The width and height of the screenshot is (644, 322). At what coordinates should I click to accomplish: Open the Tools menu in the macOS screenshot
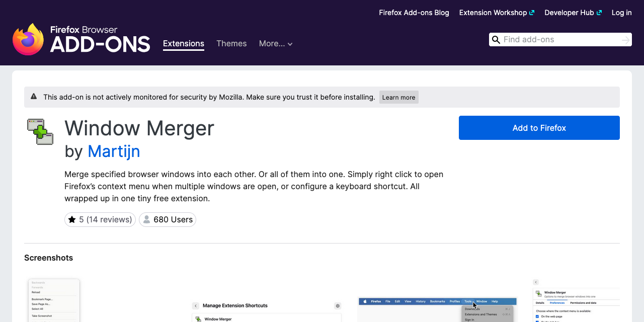click(x=467, y=301)
